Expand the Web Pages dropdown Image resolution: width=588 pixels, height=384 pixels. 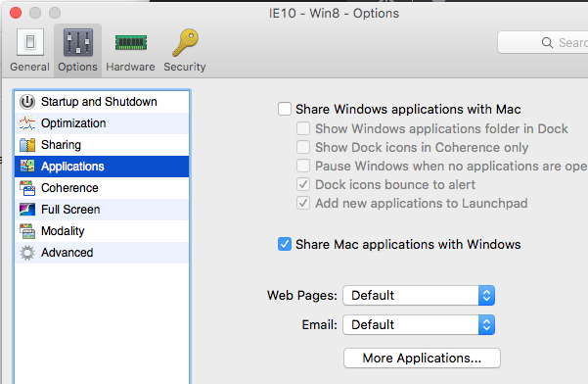[419, 296]
